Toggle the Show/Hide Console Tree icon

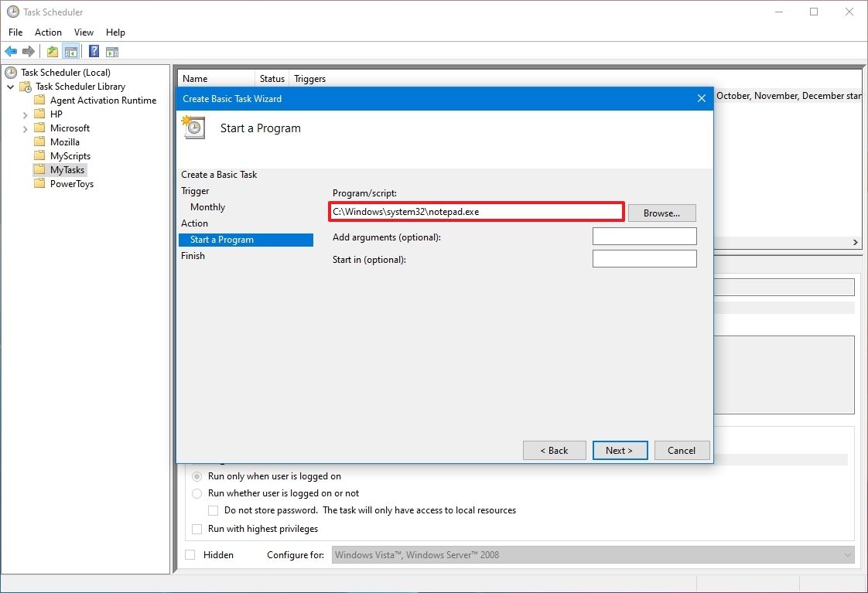click(71, 51)
